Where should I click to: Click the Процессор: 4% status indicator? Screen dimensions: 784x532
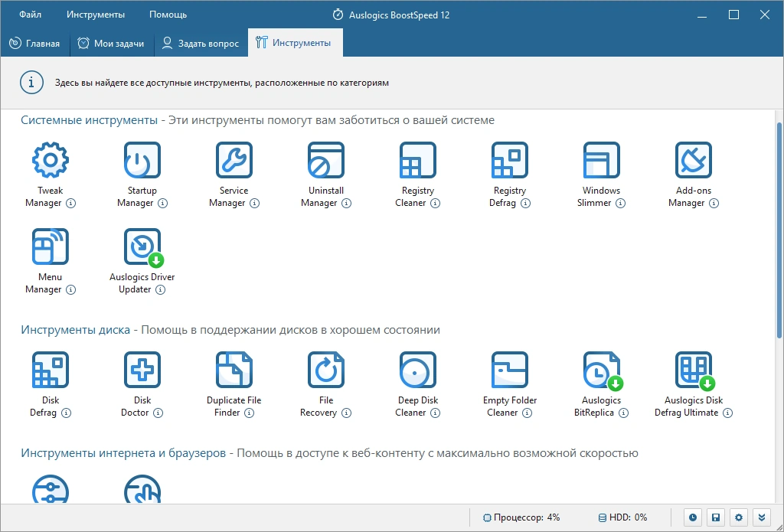[x=521, y=517]
